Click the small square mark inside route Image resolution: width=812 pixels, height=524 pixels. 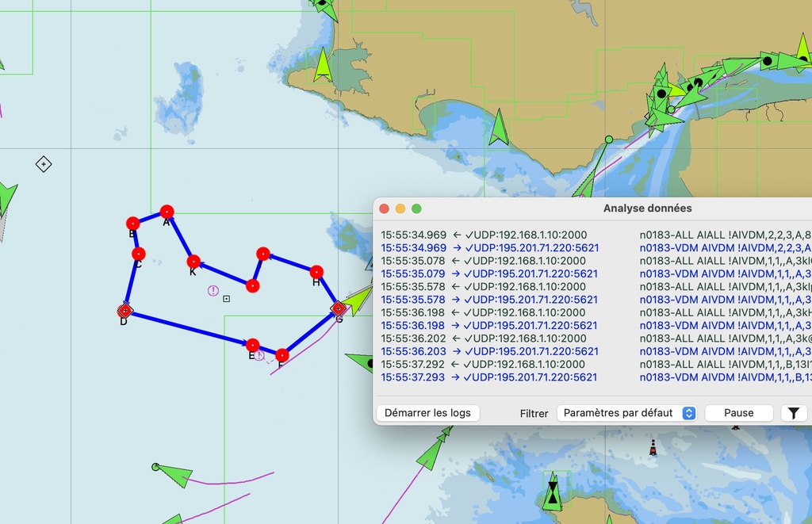click(x=227, y=299)
